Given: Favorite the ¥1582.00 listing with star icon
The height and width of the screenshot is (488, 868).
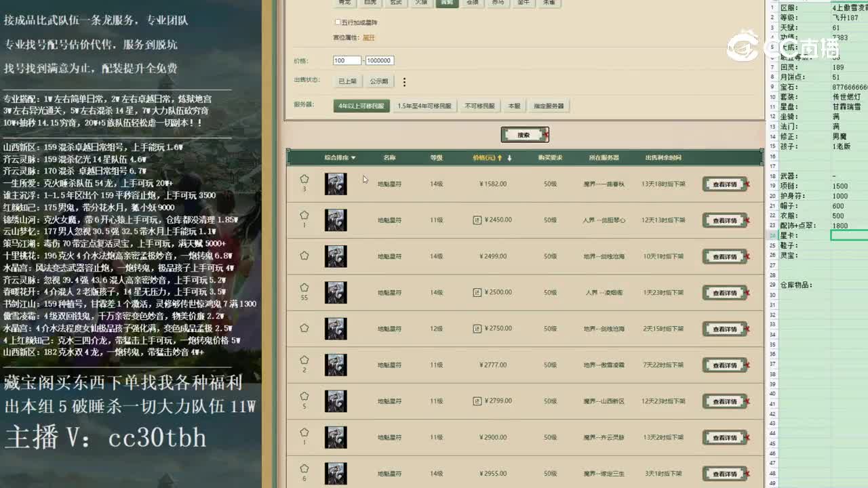Looking at the screenshot, I should (304, 180).
